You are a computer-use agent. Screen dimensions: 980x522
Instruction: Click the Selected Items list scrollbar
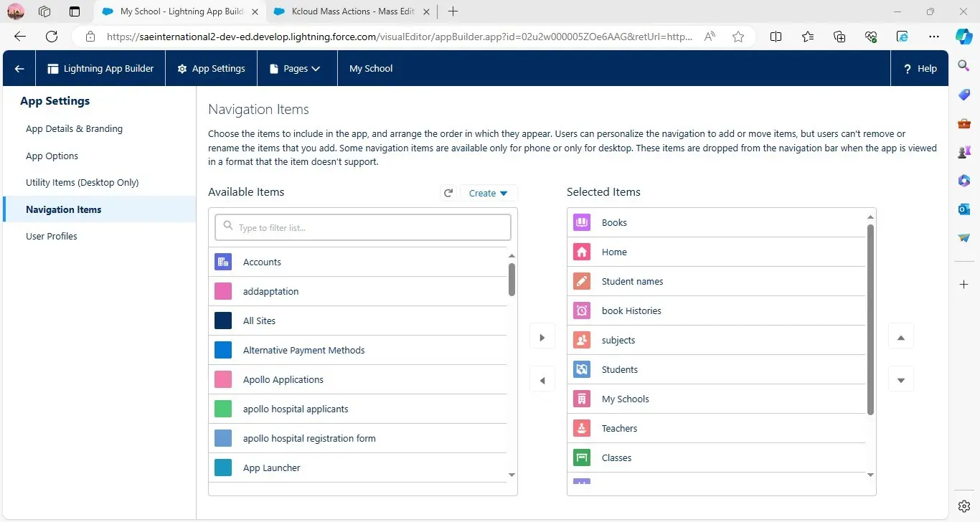click(x=870, y=319)
